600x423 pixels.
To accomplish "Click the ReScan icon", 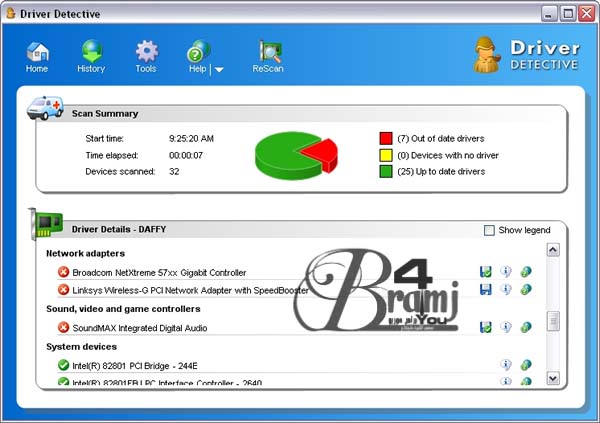I will pyautogui.click(x=267, y=56).
